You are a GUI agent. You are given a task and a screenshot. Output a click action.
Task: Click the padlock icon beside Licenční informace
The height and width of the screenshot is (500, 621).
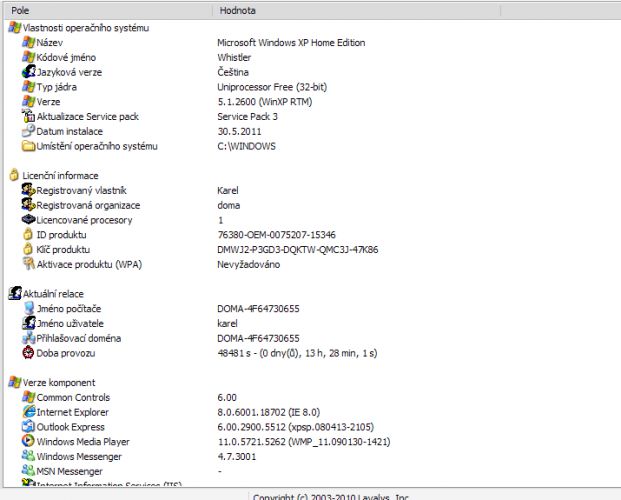point(14,175)
